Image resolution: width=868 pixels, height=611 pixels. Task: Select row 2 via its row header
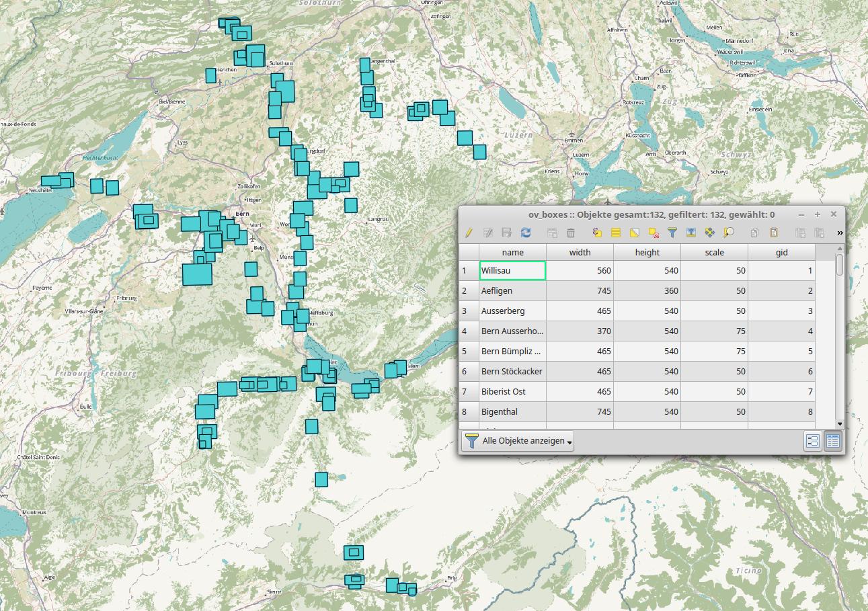tap(469, 291)
